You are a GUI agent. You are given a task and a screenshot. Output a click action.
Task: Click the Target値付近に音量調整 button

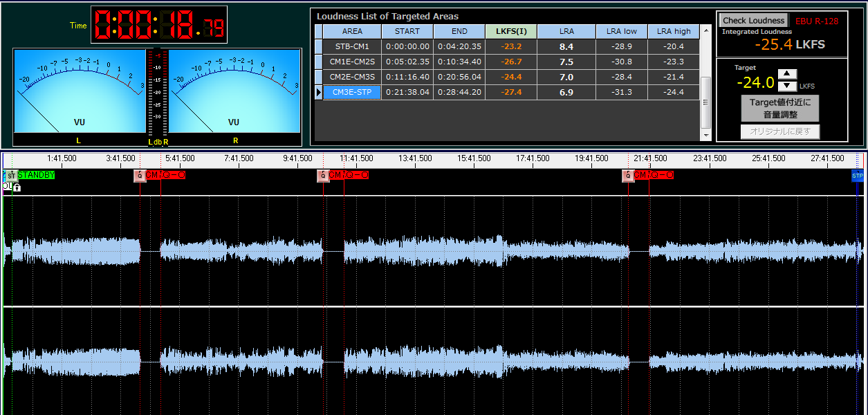(781, 108)
